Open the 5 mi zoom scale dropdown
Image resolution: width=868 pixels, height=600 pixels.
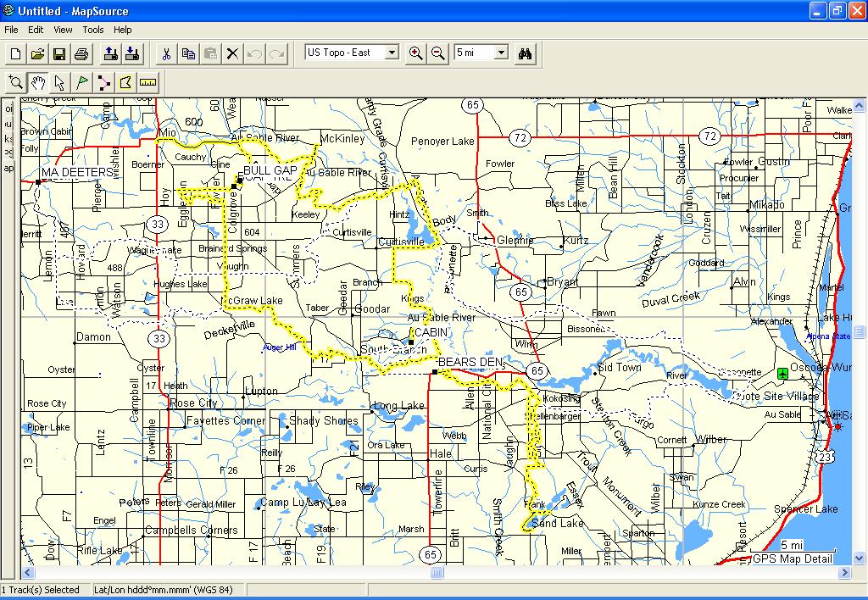pos(501,53)
